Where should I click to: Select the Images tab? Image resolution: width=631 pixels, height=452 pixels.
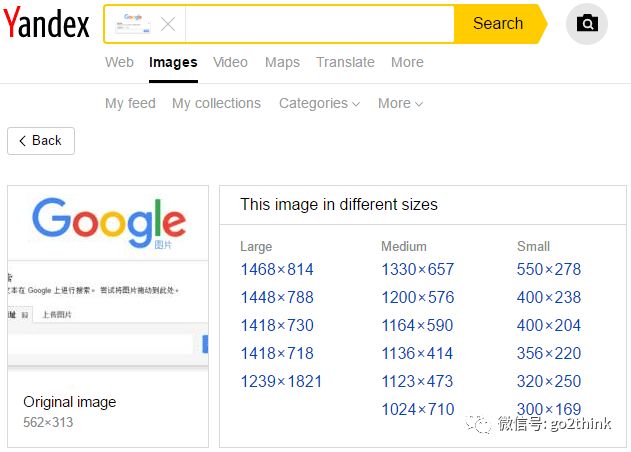[173, 62]
